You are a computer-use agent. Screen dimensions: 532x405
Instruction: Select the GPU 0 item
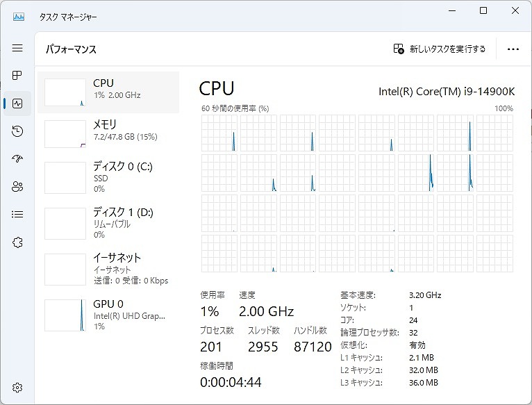tap(108, 314)
